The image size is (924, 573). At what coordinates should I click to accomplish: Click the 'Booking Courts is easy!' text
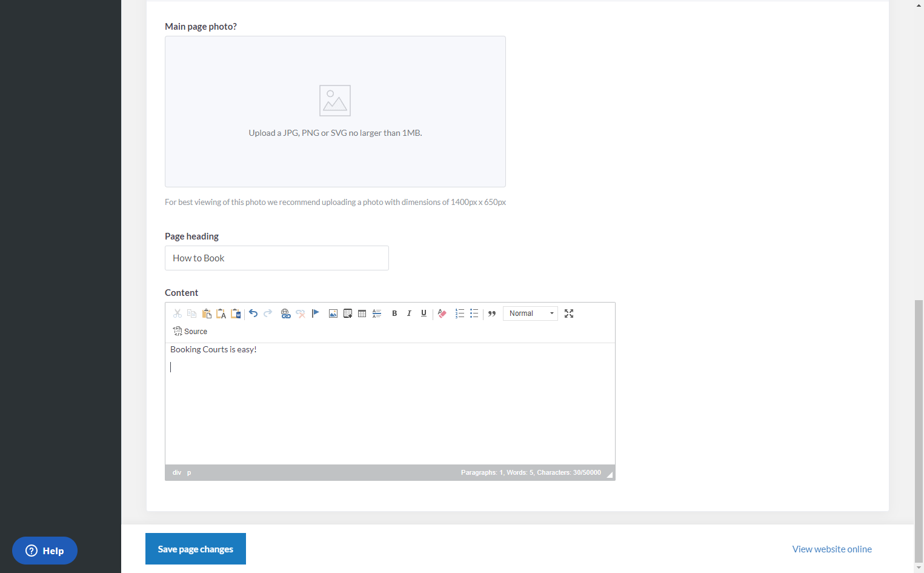coord(213,349)
